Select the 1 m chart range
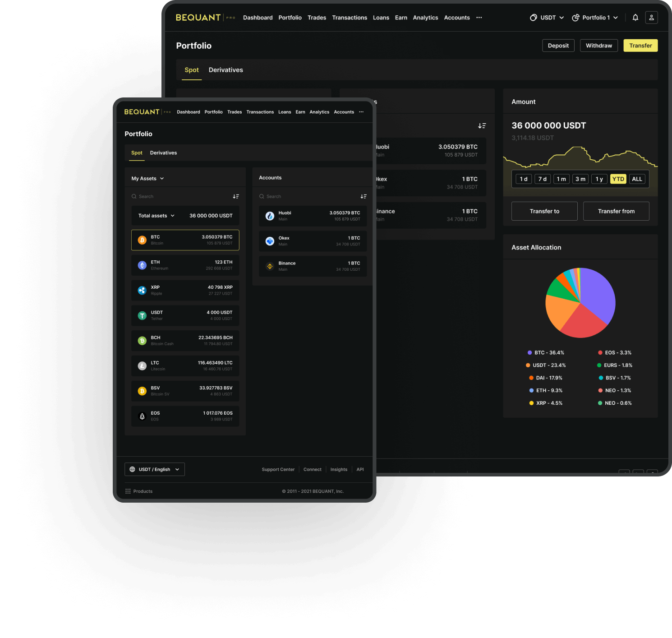 point(562,179)
